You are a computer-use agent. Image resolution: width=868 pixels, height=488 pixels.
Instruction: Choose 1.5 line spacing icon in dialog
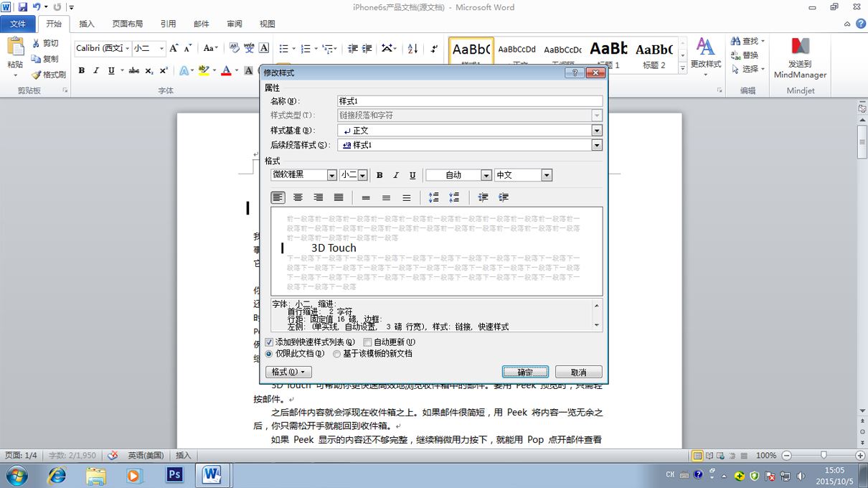pyautogui.click(x=386, y=197)
